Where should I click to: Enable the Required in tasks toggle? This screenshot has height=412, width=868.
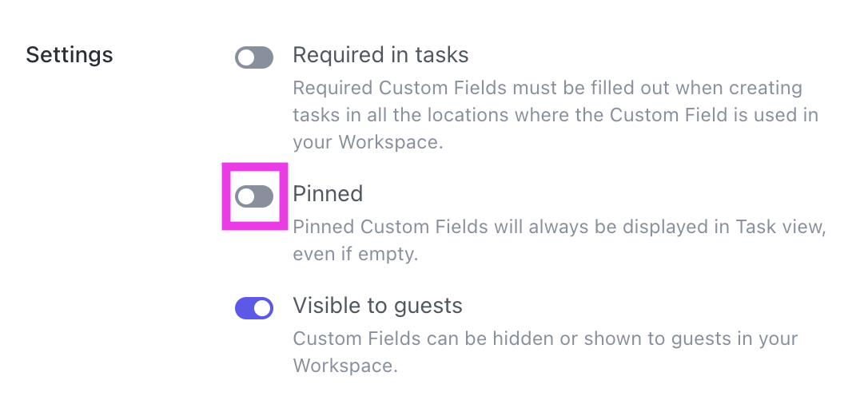click(x=254, y=57)
